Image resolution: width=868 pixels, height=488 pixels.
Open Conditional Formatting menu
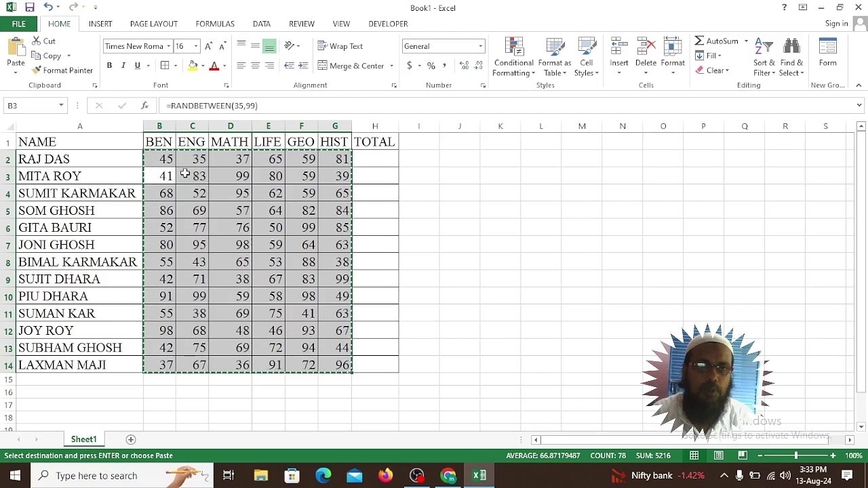tap(513, 57)
